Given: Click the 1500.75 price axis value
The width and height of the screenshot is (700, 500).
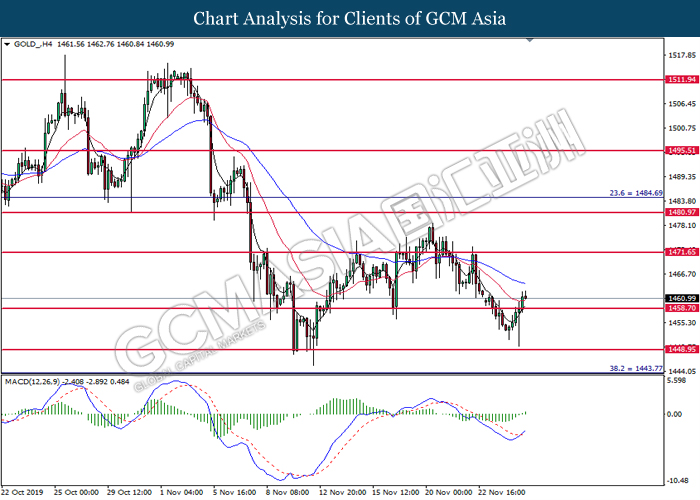Looking at the screenshot, I should (x=682, y=128).
